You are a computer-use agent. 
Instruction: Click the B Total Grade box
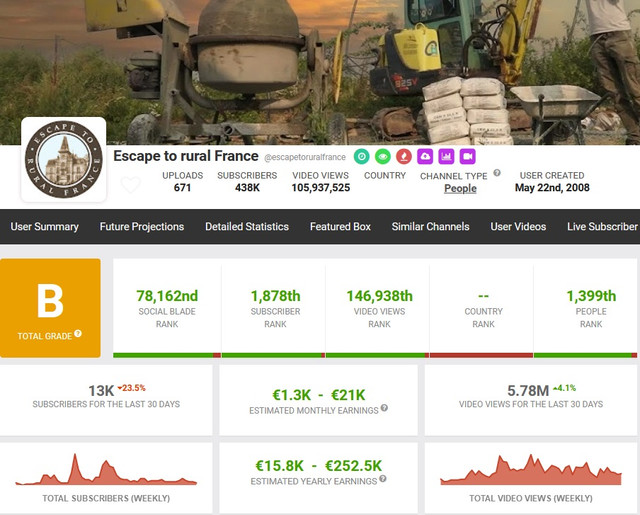click(x=50, y=308)
